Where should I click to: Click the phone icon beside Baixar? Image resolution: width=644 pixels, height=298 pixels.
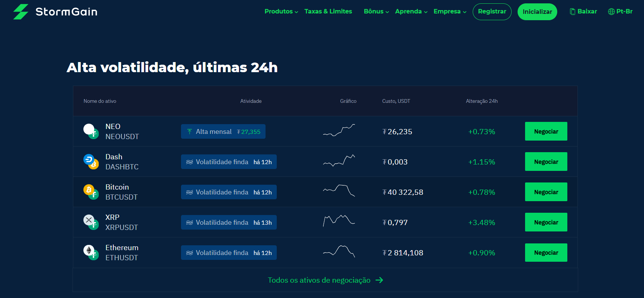point(572,12)
